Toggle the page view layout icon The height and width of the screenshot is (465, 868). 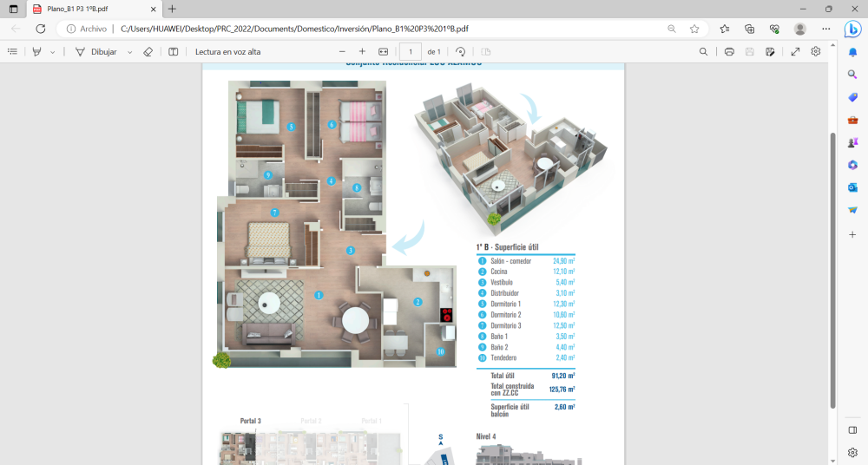(485, 51)
